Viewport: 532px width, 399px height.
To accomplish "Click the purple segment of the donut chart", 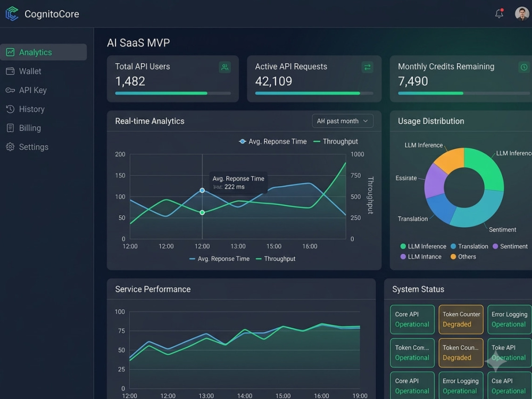I will 435,181.
